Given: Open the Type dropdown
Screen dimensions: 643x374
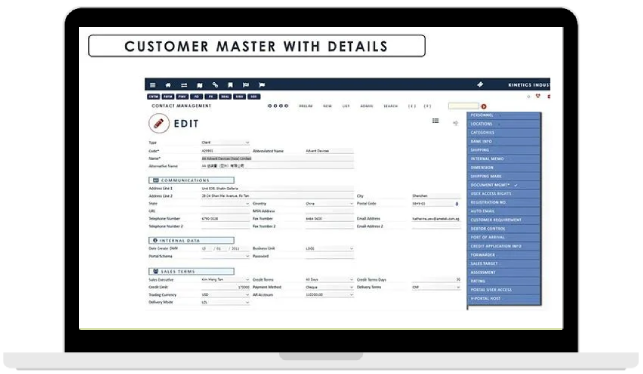Looking at the screenshot, I should (x=225, y=142).
